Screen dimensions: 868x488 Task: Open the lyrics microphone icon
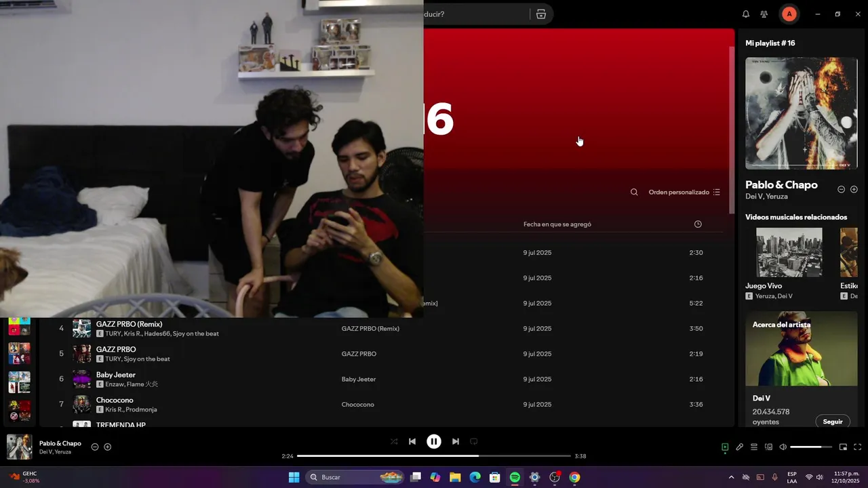[x=740, y=447]
